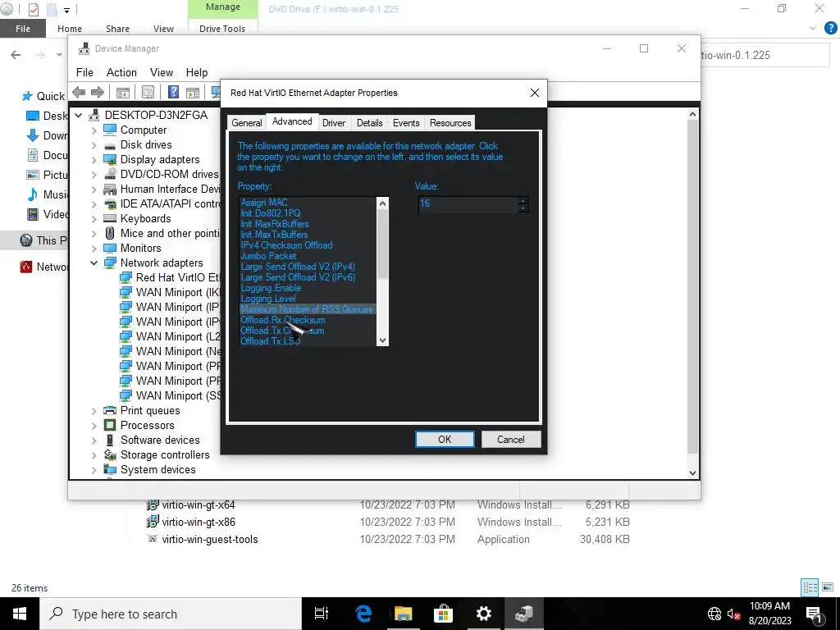This screenshot has width=840, height=630.
Task: Close the adapter properties dialog
Action: tap(534, 93)
